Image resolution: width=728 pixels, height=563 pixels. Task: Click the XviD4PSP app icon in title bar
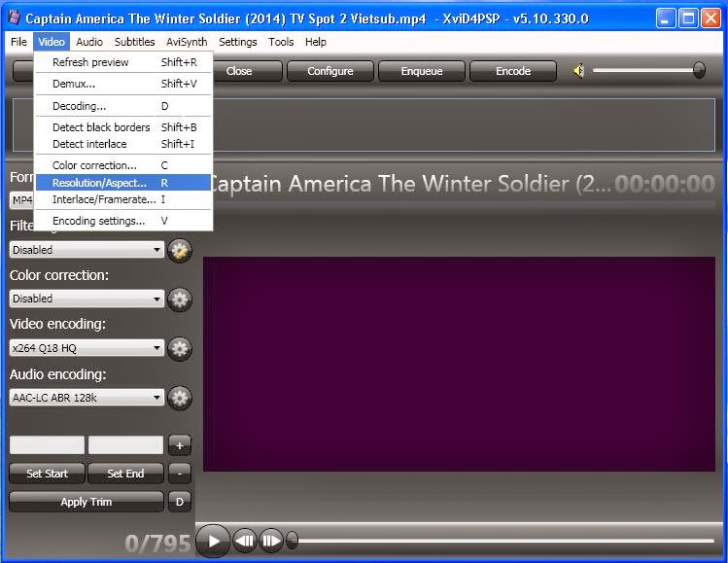15,18
